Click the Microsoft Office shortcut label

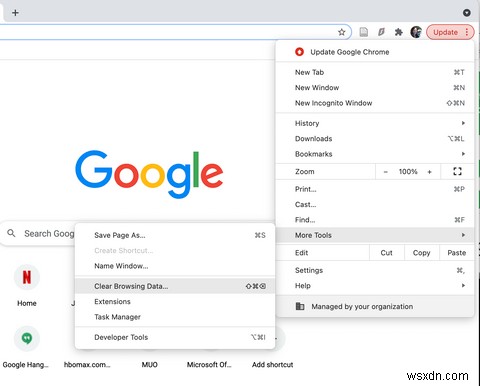209,365
